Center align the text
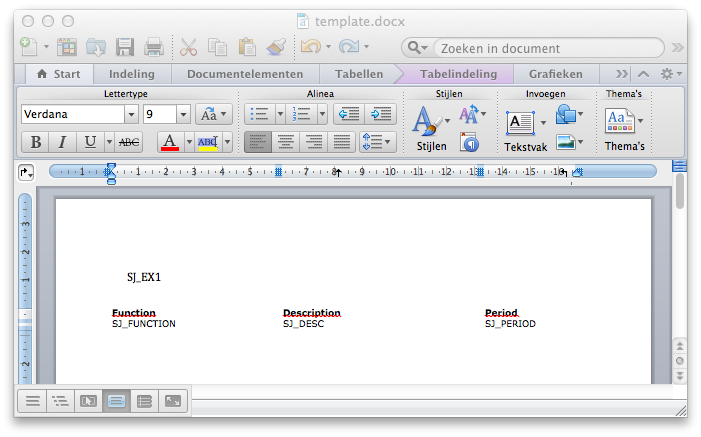 point(286,142)
